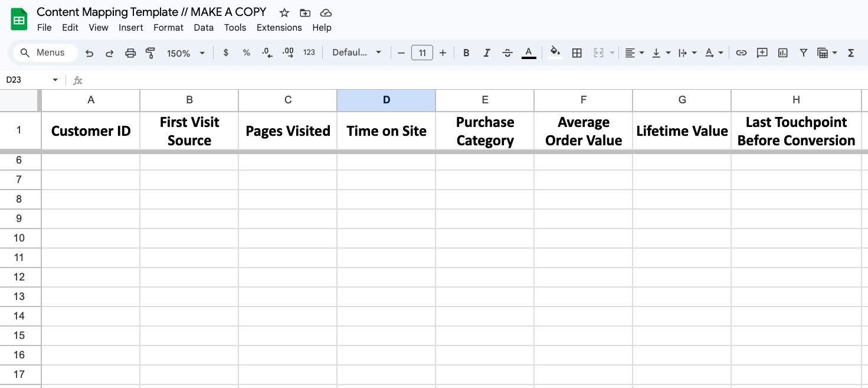868x388 pixels.
Task: Insert a chart
Action: click(x=783, y=53)
